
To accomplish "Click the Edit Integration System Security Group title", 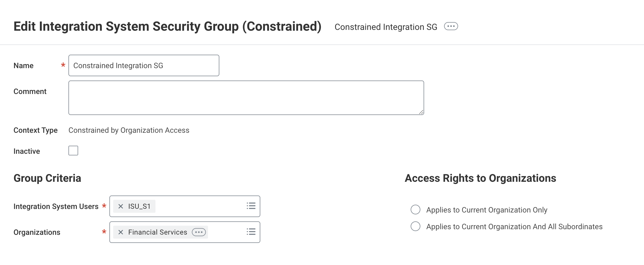I will tap(167, 26).
